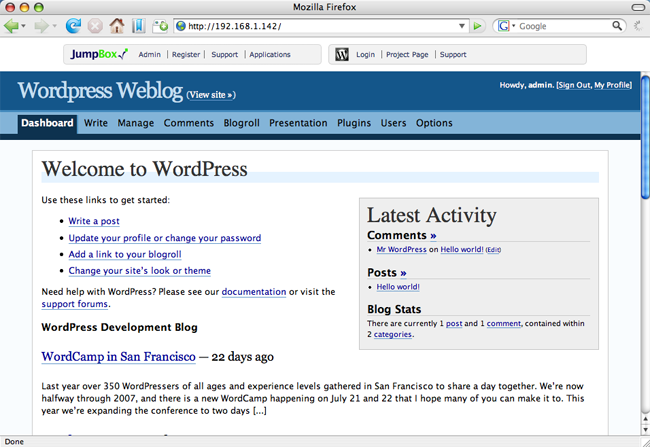The height and width of the screenshot is (447, 650).
Task: Click the globe site icon in address bar
Action: 181,26
